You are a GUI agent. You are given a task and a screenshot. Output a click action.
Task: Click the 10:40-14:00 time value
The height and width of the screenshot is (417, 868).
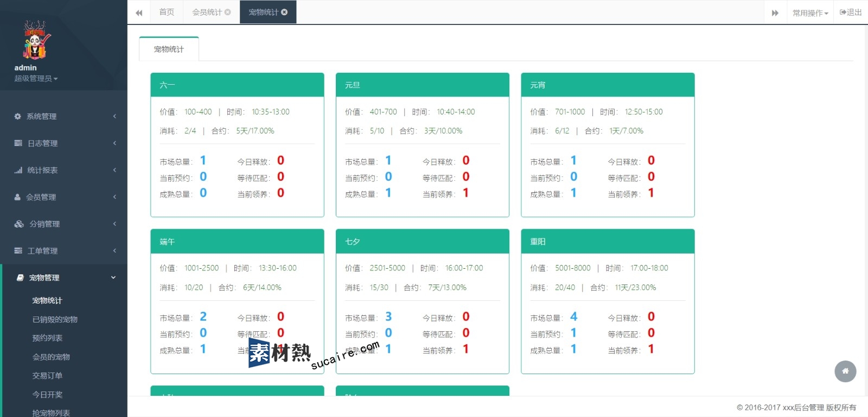point(456,112)
